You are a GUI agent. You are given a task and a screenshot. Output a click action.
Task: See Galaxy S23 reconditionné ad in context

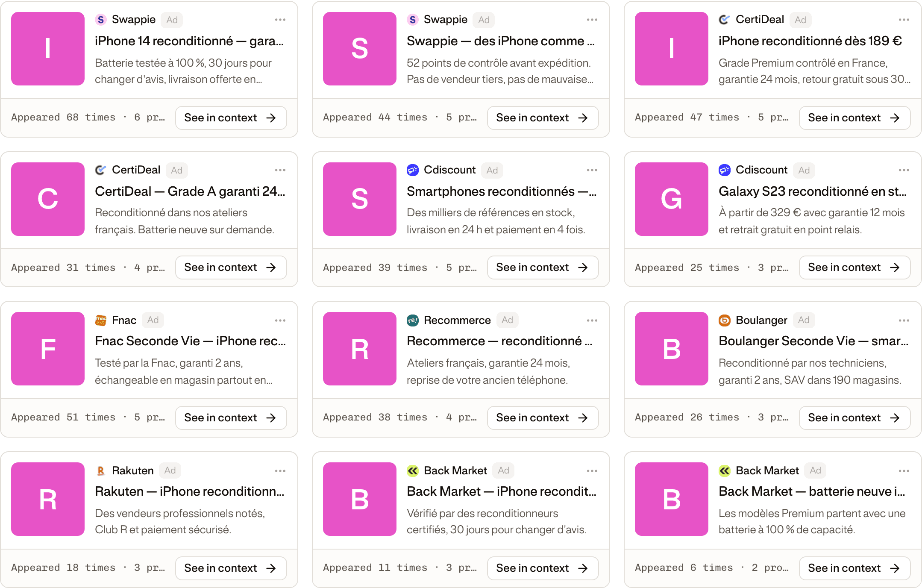point(855,268)
